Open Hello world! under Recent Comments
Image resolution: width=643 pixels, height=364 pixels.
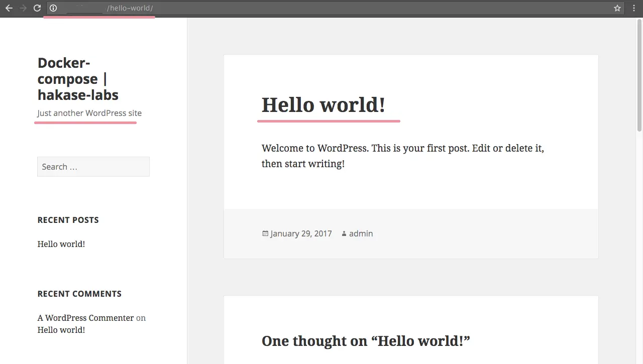pos(61,330)
